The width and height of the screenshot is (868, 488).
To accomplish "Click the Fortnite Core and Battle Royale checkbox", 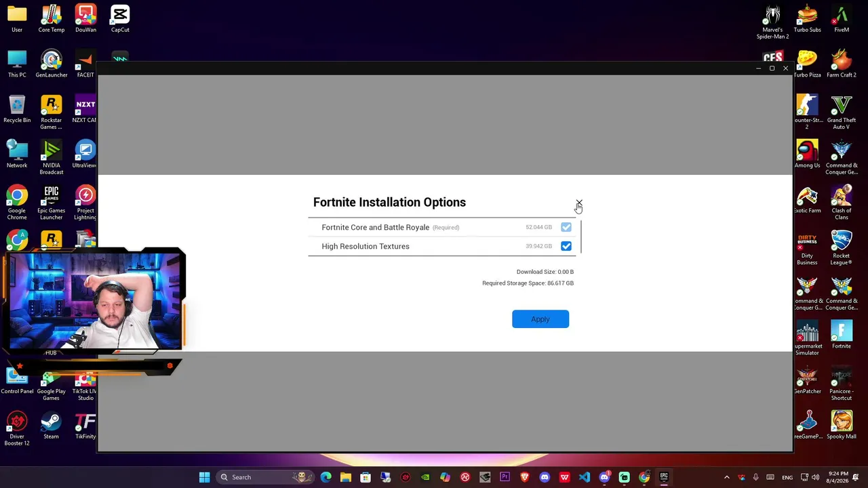I will coord(566,227).
